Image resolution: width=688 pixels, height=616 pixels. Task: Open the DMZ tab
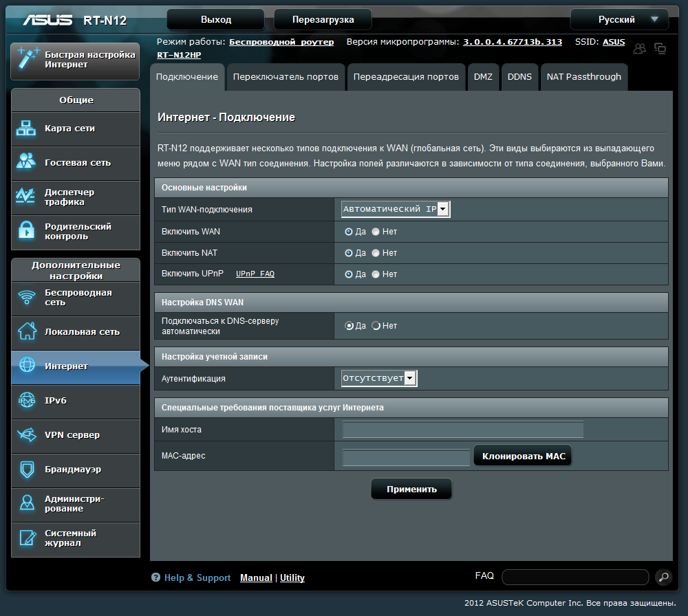[483, 77]
